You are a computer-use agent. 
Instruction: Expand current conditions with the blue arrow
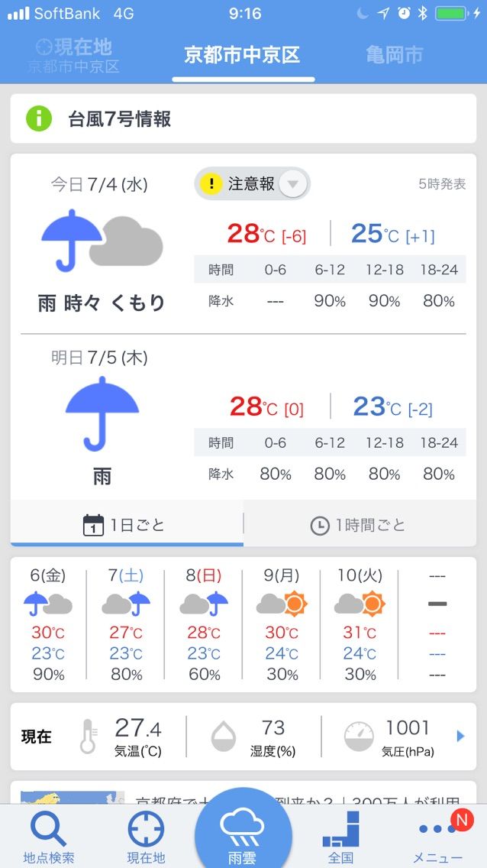click(x=460, y=737)
